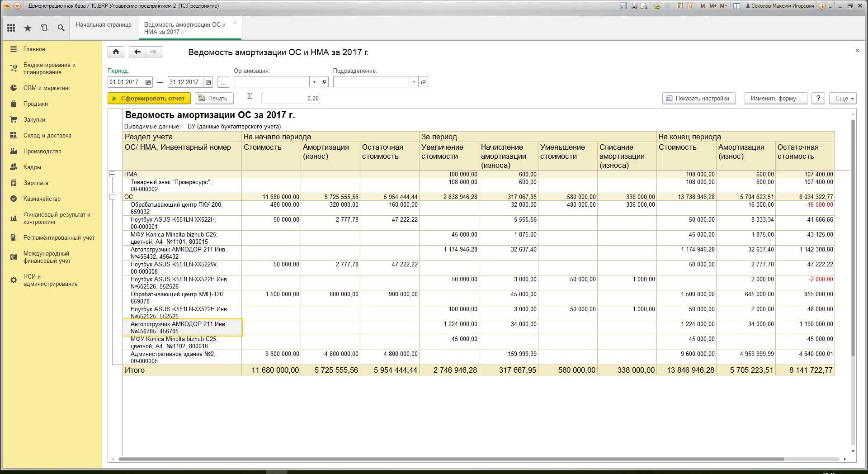Screen dimensions: 868x474
Task: Click M+ memory add button
Action: 713,6
